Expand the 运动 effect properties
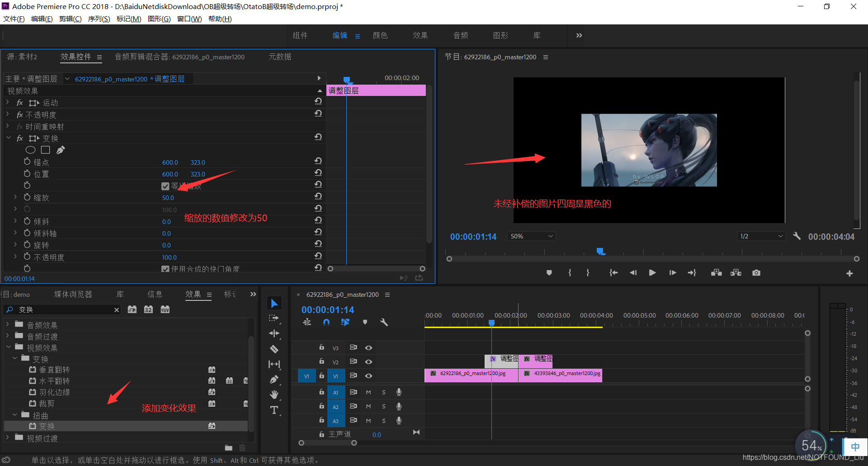 tap(8, 102)
